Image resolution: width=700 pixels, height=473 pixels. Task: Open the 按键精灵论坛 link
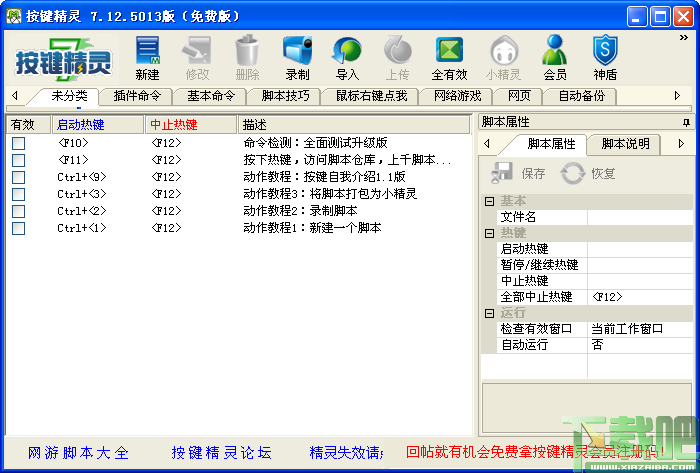[221, 453]
